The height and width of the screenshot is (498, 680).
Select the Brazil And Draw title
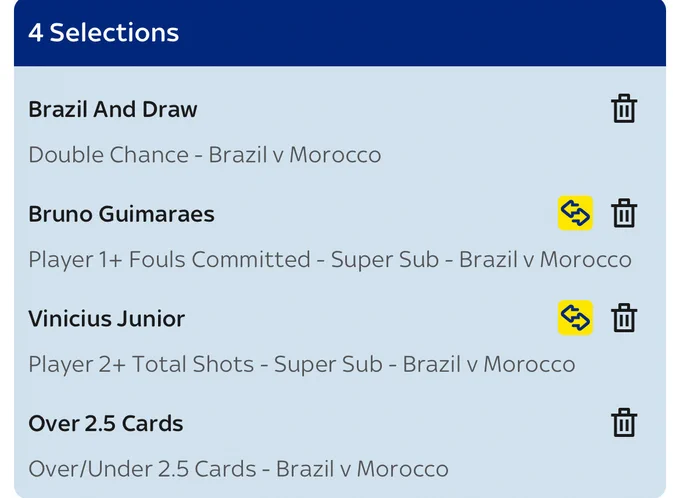[113, 109]
